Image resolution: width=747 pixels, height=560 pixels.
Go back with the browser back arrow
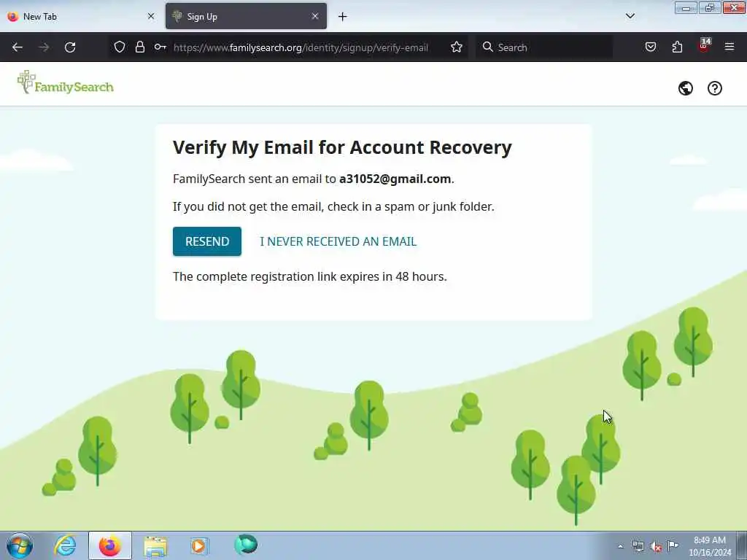point(18,47)
